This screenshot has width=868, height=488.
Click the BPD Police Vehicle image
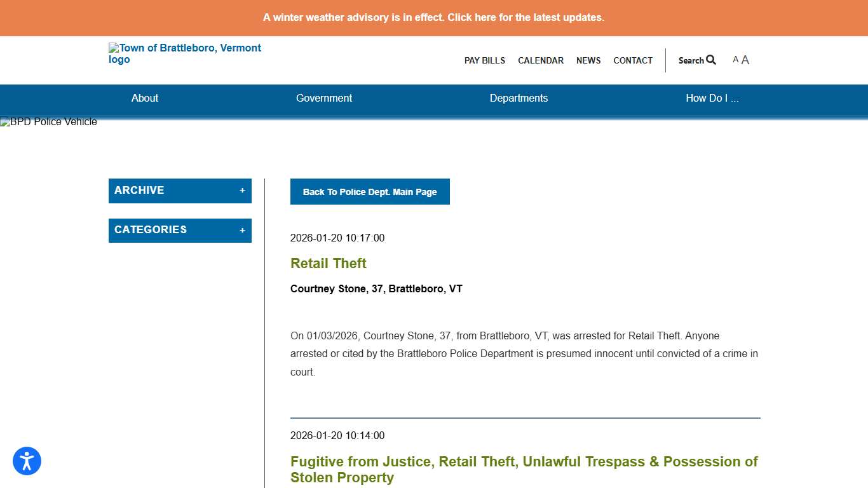tap(49, 122)
